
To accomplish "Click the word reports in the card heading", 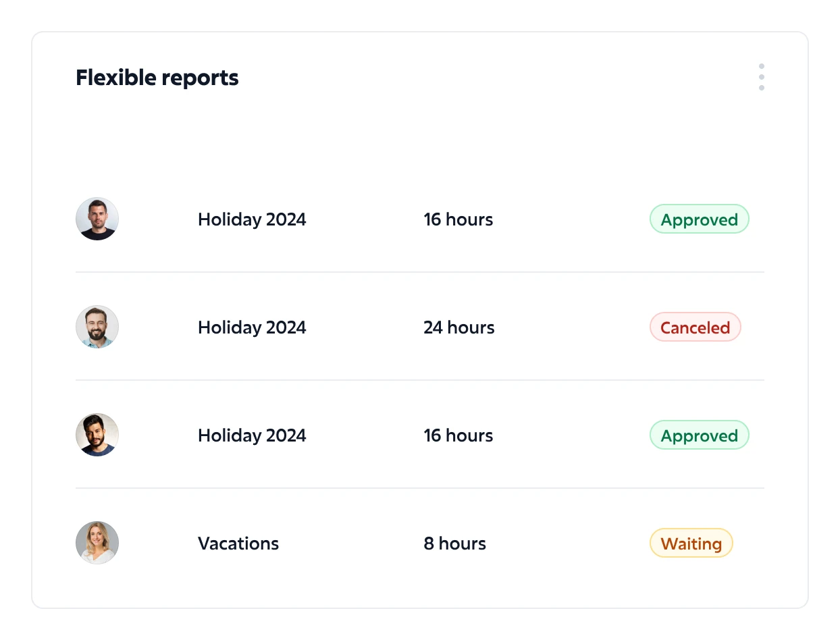I will (x=201, y=78).
